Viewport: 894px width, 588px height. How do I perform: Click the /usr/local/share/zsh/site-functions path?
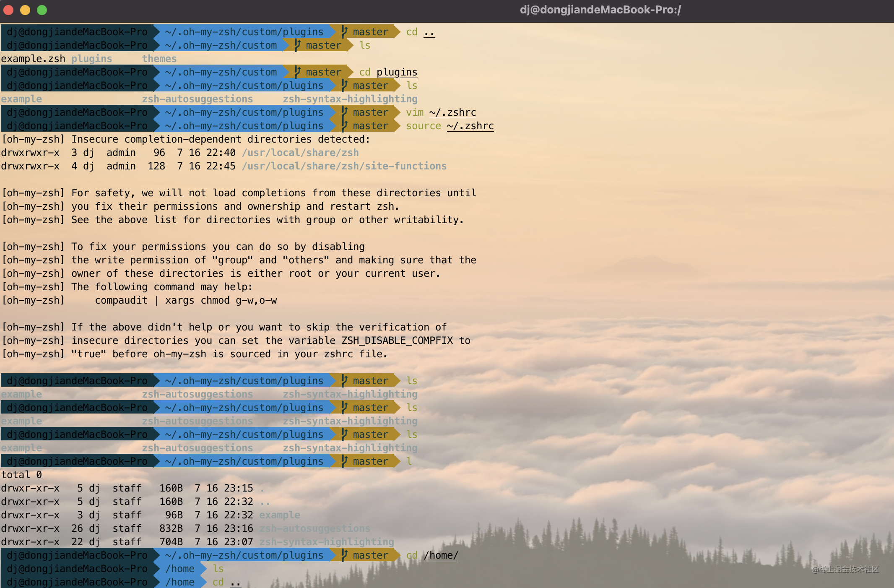344,166
